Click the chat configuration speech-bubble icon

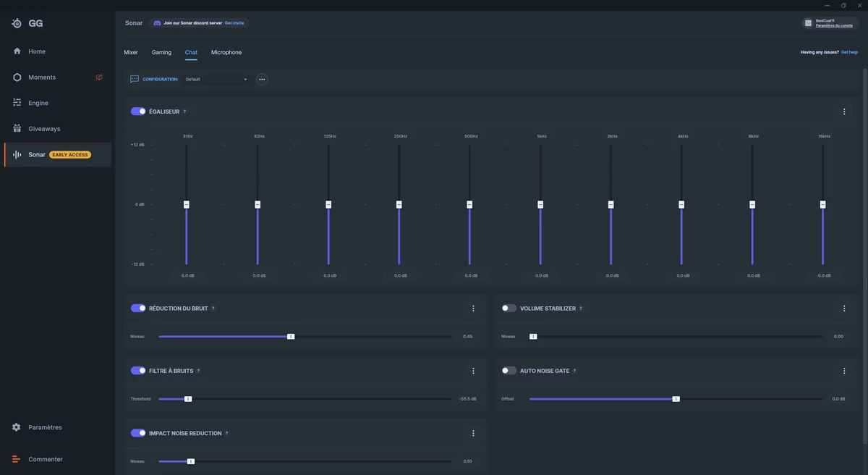pyautogui.click(x=135, y=79)
